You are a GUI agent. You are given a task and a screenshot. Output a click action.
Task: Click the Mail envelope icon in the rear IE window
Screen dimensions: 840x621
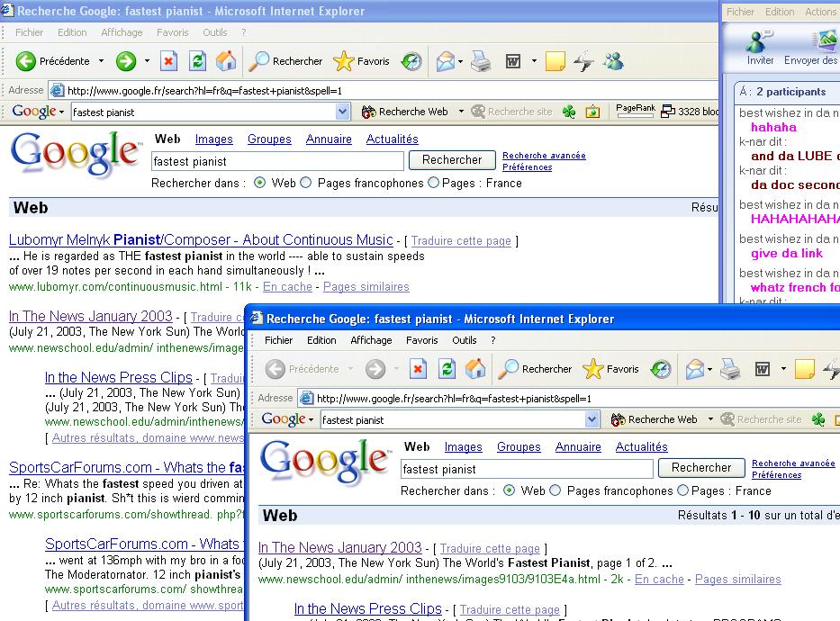(445, 61)
